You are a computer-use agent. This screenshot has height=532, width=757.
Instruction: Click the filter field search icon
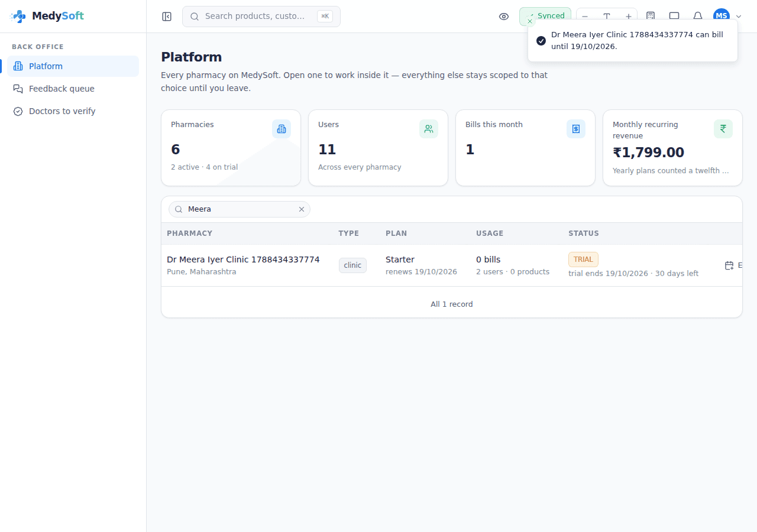pyautogui.click(x=179, y=209)
